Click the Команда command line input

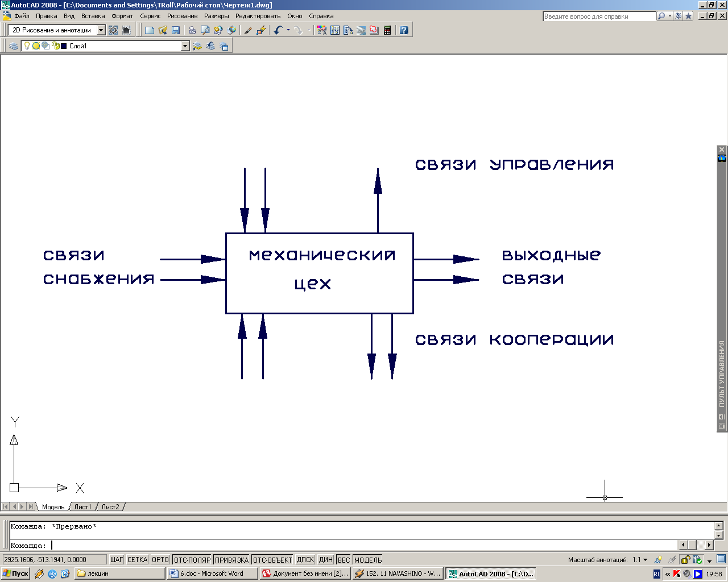344,545
